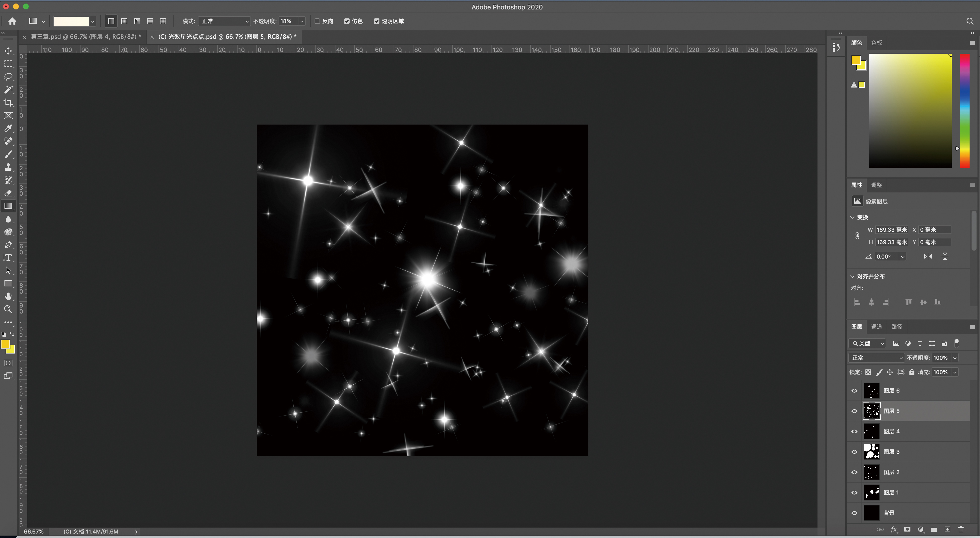Open the 模式 blend mode dropdown

[224, 21]
